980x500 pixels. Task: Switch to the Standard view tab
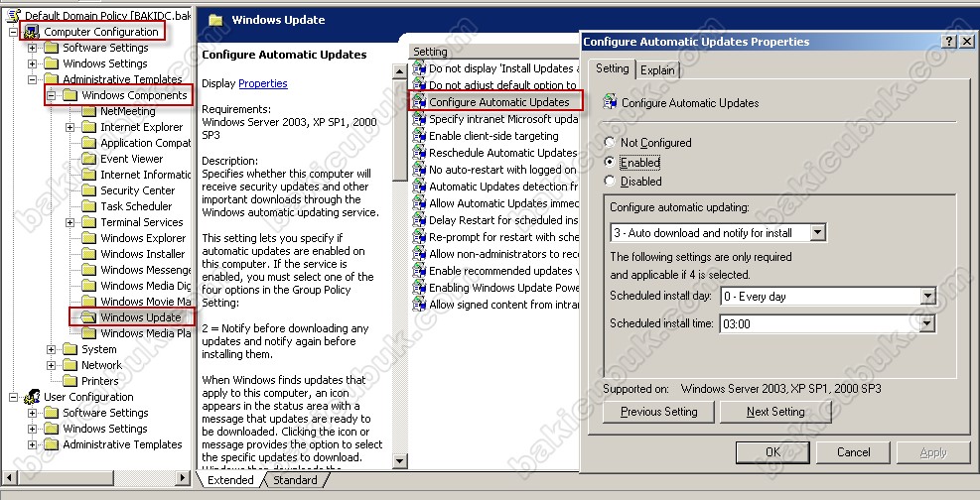(295, 480)
